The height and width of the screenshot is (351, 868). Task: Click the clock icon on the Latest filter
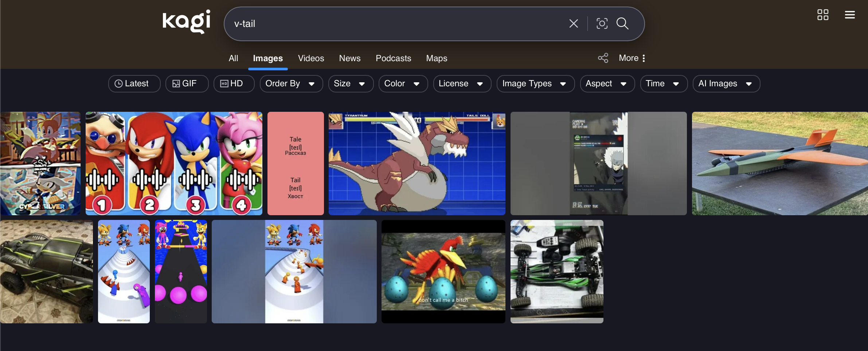119,83
